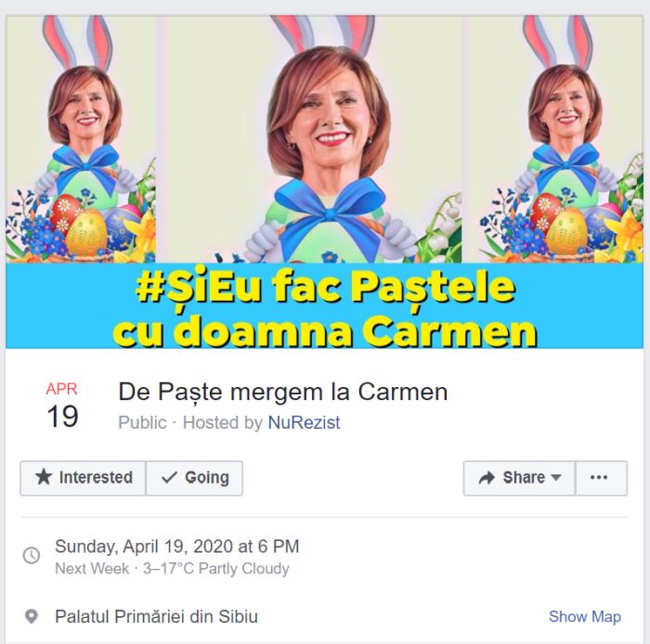Click the Interested star button

[x=83, y=478]
